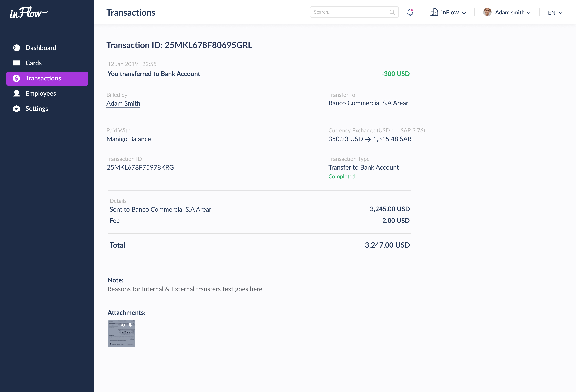Click the Settings hexagon icon

16,109
